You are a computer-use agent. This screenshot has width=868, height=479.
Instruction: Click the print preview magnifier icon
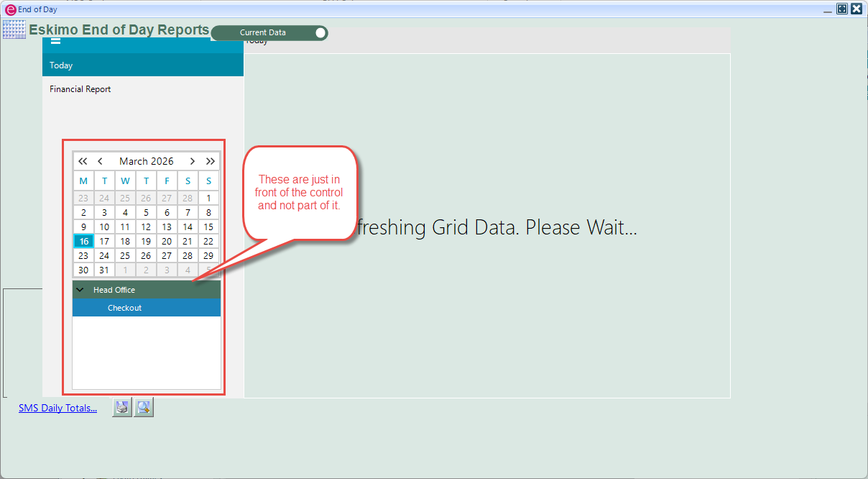tap(144, 407)
